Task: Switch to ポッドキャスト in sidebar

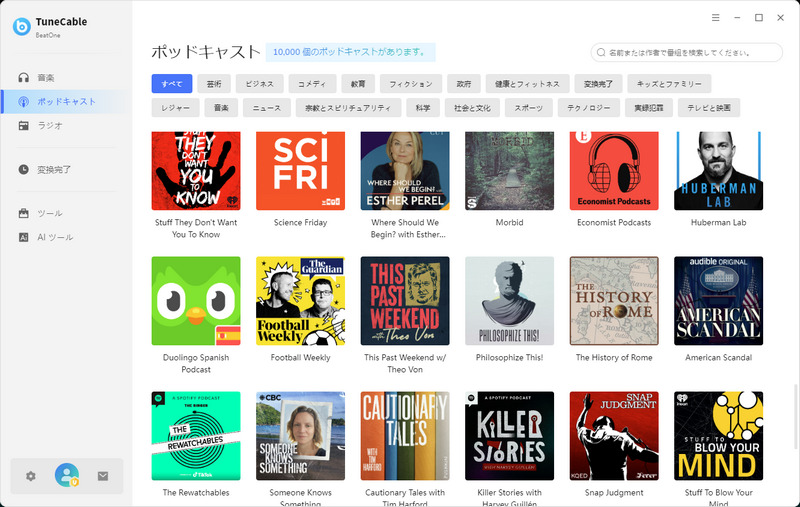Action: pos(66,102)
